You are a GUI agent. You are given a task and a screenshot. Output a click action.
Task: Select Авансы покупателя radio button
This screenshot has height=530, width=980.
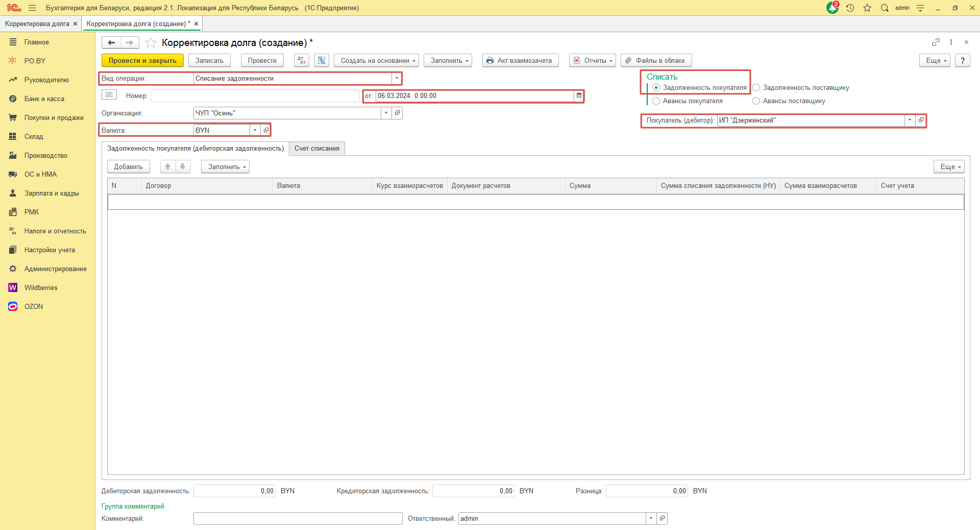pyautogui.click(x=656, y=101)
